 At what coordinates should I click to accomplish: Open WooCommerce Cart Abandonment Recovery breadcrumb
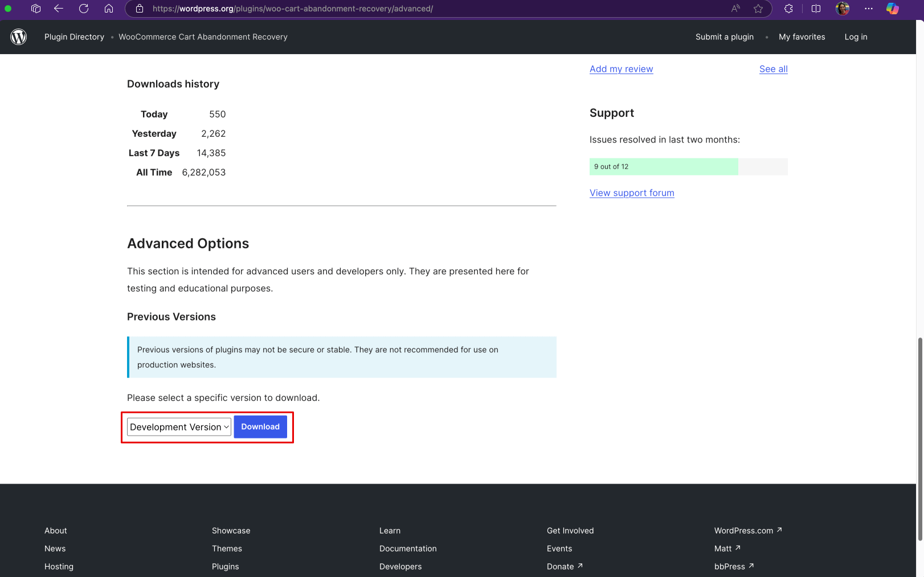203,37
